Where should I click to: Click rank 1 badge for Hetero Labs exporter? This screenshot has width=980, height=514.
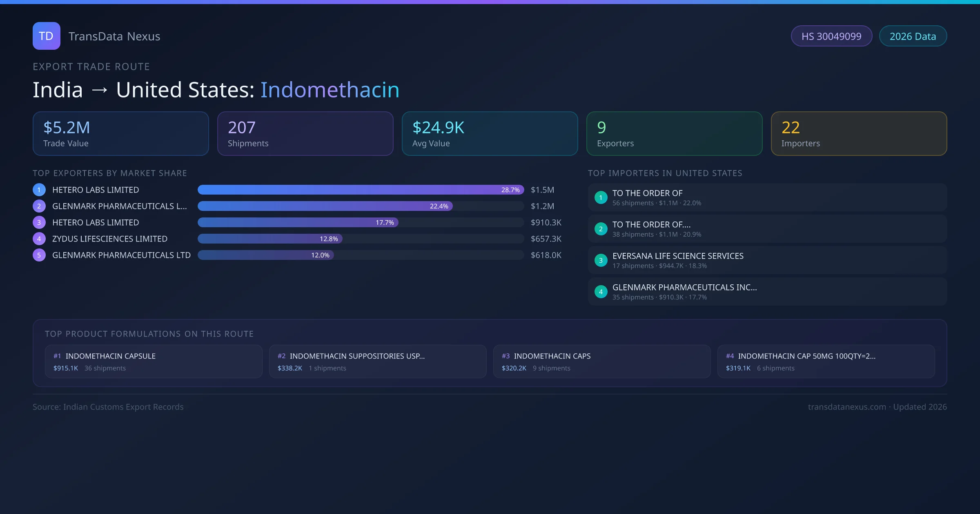[x=39, y=190]
